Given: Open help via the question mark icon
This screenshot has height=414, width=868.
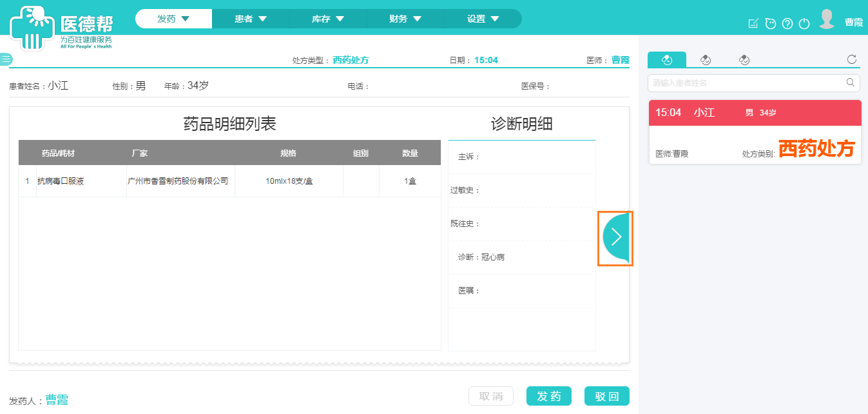Looking at the screenshot, I should click(787, 24).
